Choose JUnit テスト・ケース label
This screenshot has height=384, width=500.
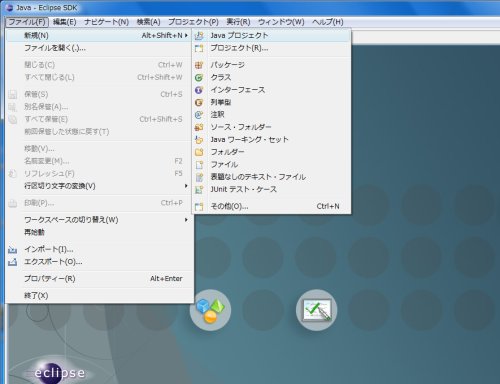(243, 189)
